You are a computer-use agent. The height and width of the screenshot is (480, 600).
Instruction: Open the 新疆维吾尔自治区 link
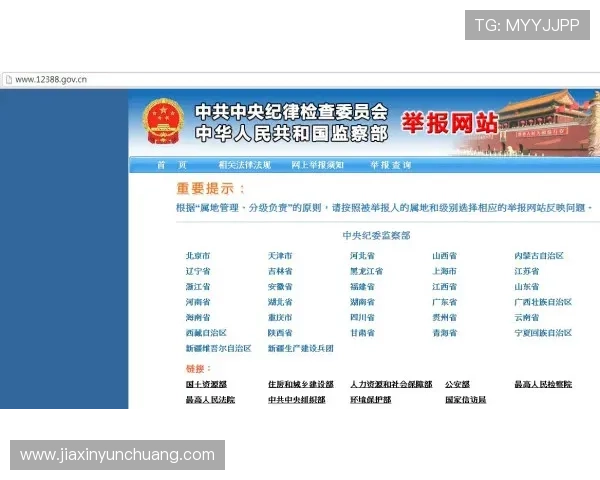click(x=218, y=348)
